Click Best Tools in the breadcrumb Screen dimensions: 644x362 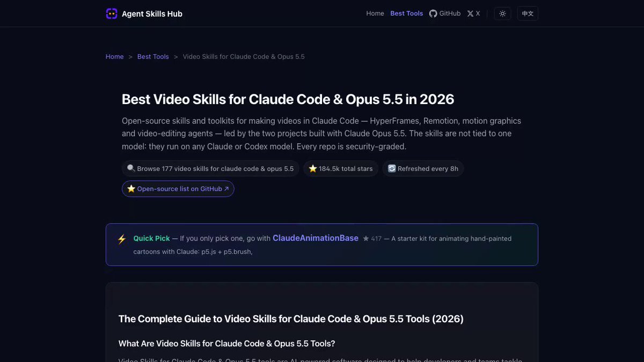[153, 56]
